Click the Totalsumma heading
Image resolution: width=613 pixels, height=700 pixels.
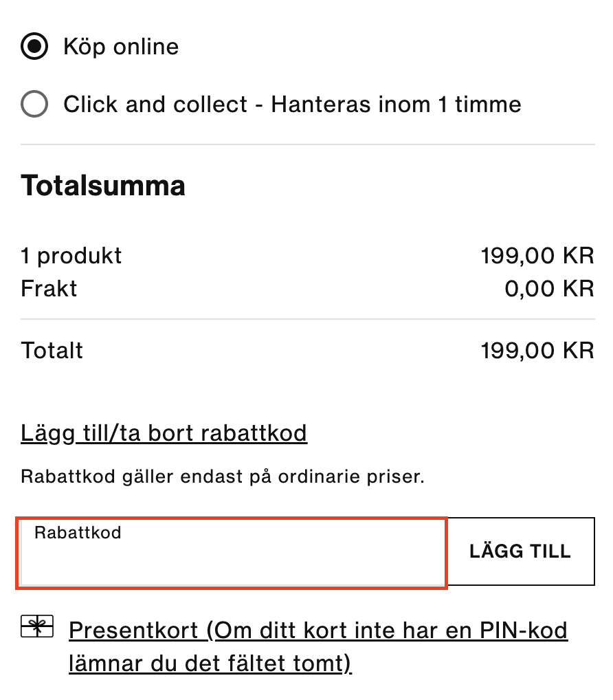point(102,185)
